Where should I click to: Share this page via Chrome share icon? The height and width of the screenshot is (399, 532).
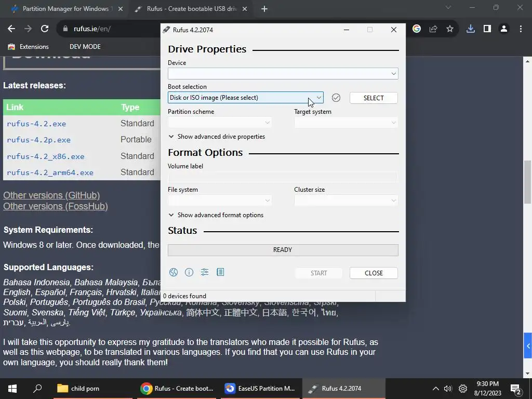point(433,29)
